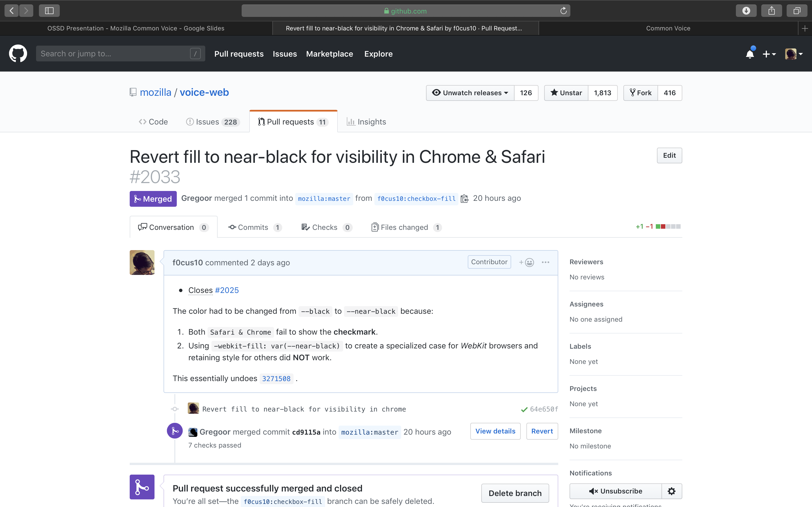Click the comment options ellipsis menu
The image size is (812, 507).
coord(545,262)
